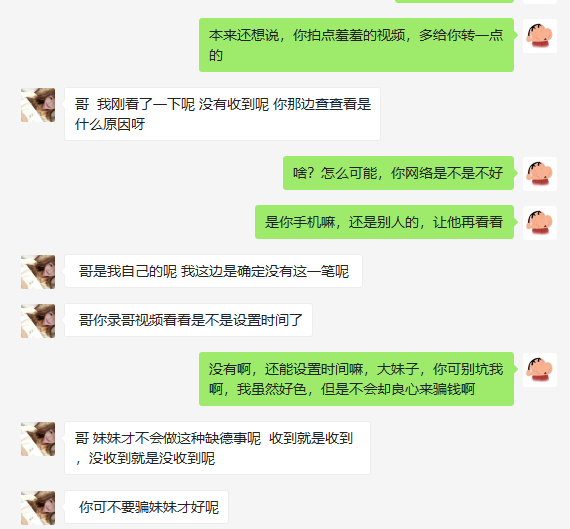Select white bubble 哥你录哥视频看看是不是设置时间了

click(x=188, y=320)
